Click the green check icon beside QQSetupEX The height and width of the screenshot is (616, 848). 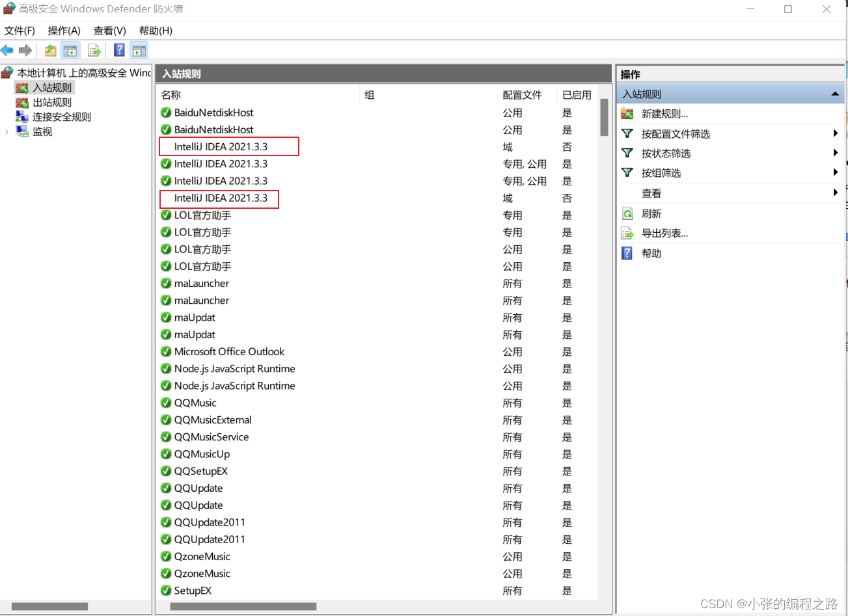(x=166, y=471)
